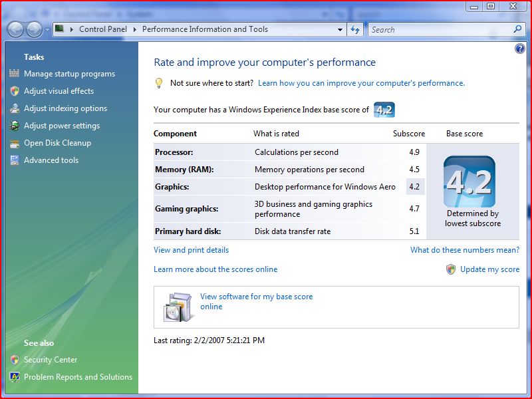This screenshot has width=532, height=399.
Task: Click the 4.9 Processor subscore
Action: pos(414,152)
